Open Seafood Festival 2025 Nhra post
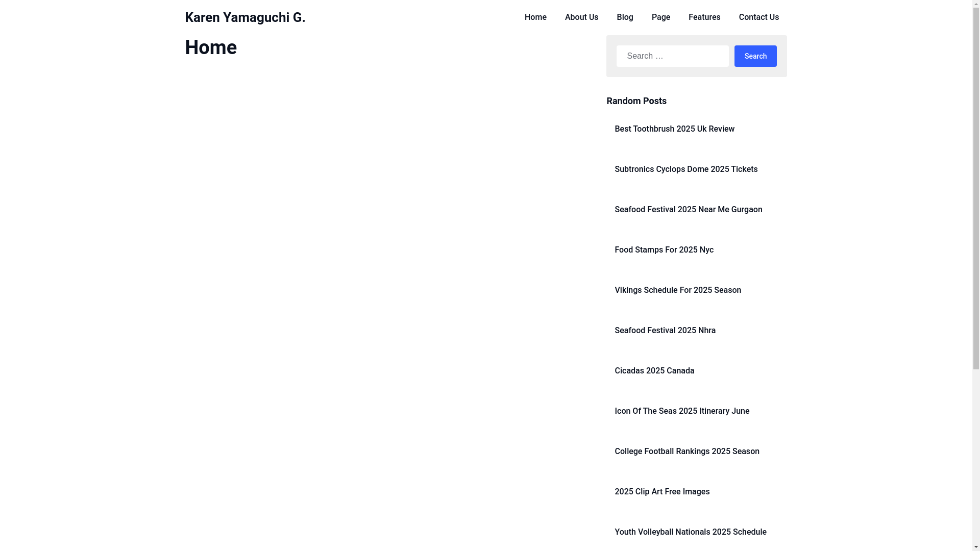This screenshot has height=551, width=980. tap(665, 331)
